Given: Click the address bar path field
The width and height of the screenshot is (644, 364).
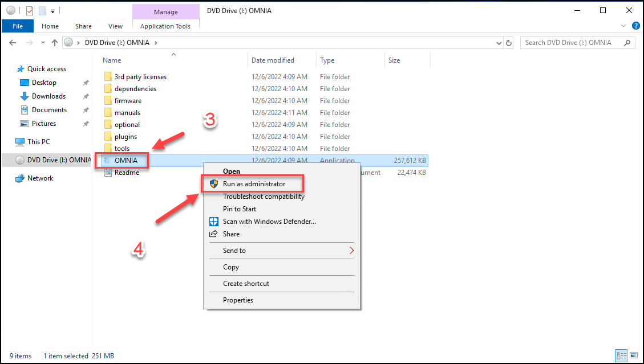Looking at the screenshot, I should 283,43.
